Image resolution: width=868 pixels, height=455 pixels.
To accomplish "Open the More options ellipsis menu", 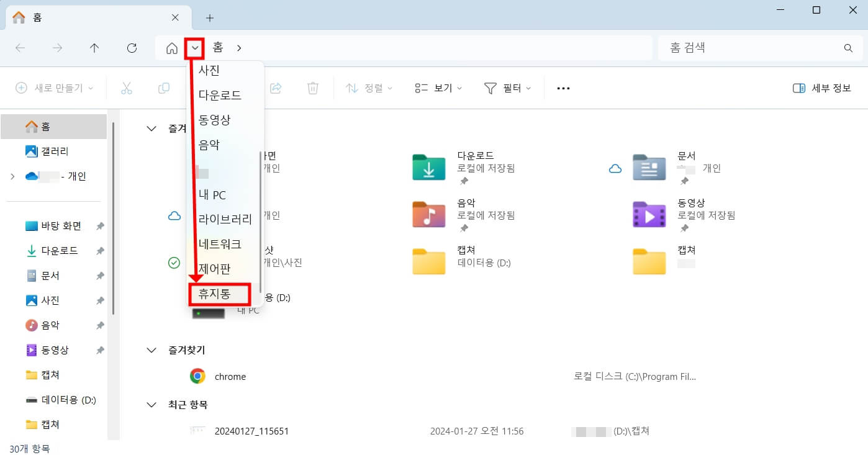I will (x=563, y=88).
